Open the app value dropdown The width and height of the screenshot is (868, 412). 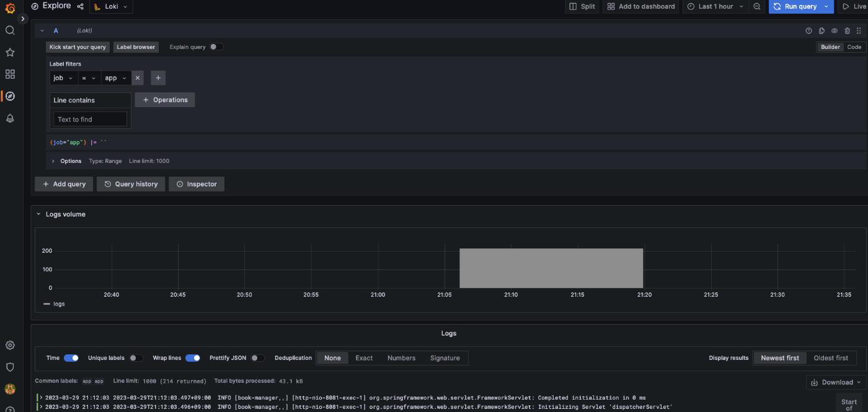[116, 78]
